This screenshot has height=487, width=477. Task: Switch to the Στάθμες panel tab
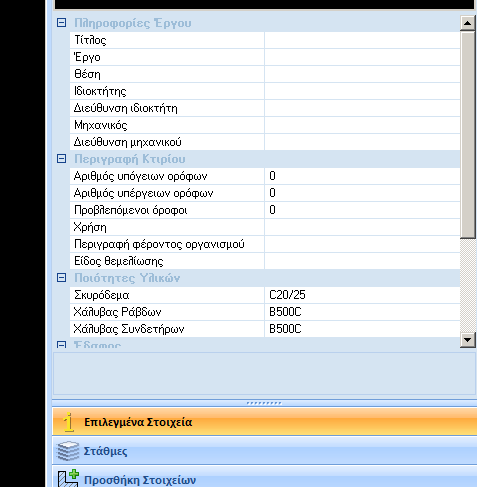click(265, 451)
